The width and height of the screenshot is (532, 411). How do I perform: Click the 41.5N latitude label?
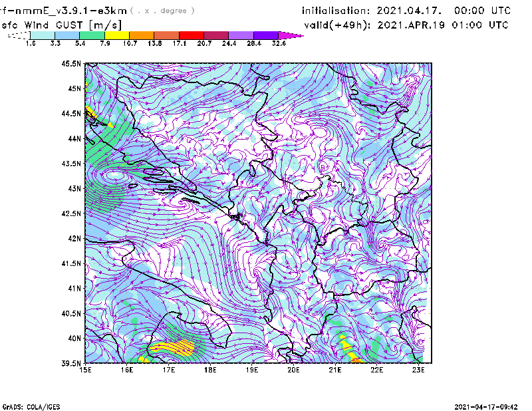71,263
